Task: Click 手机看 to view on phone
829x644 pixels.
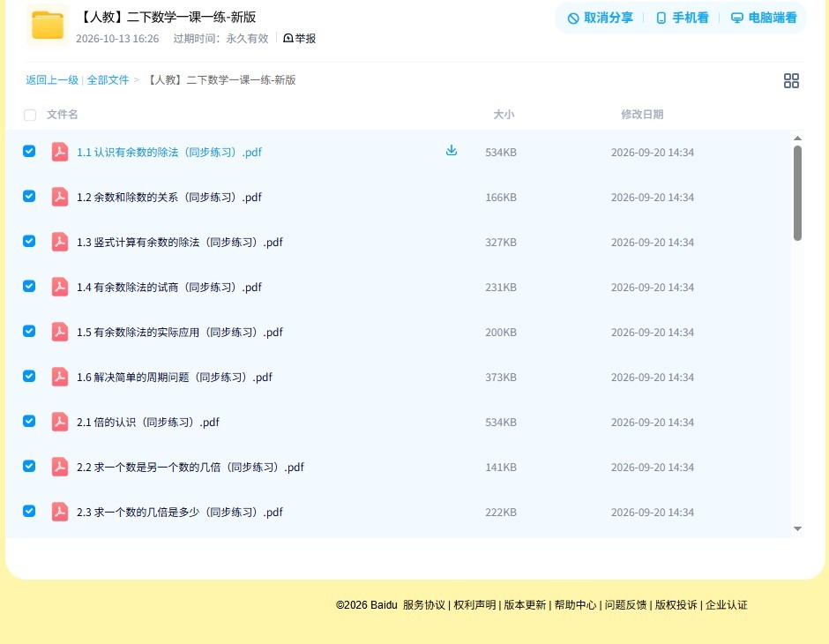Action: (682, 18)
